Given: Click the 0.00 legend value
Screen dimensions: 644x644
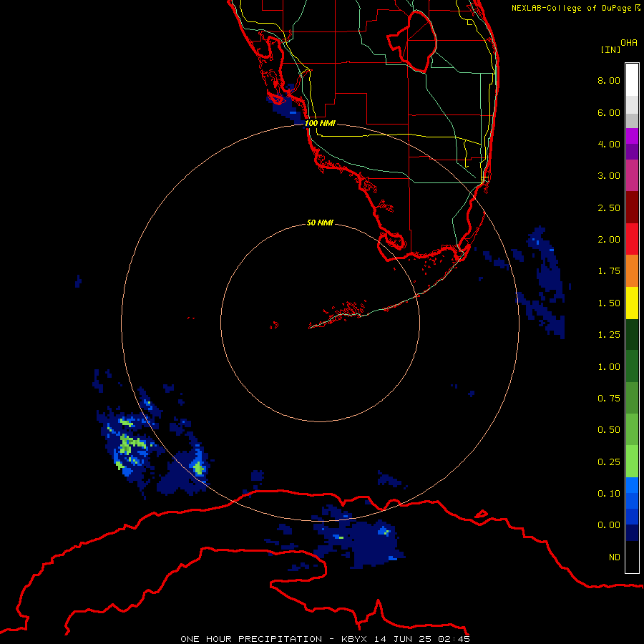Looking at the screenshot, I should point(609,525).
